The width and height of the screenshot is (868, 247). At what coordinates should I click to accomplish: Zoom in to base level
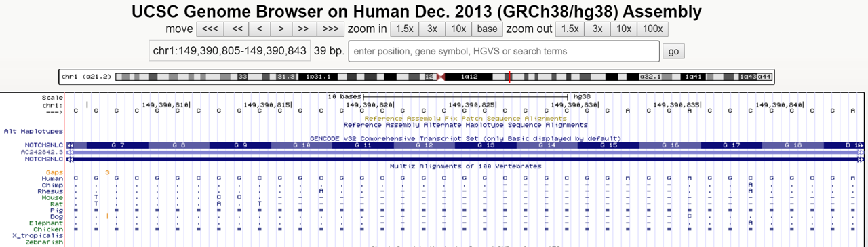click(x=487, y=28)
